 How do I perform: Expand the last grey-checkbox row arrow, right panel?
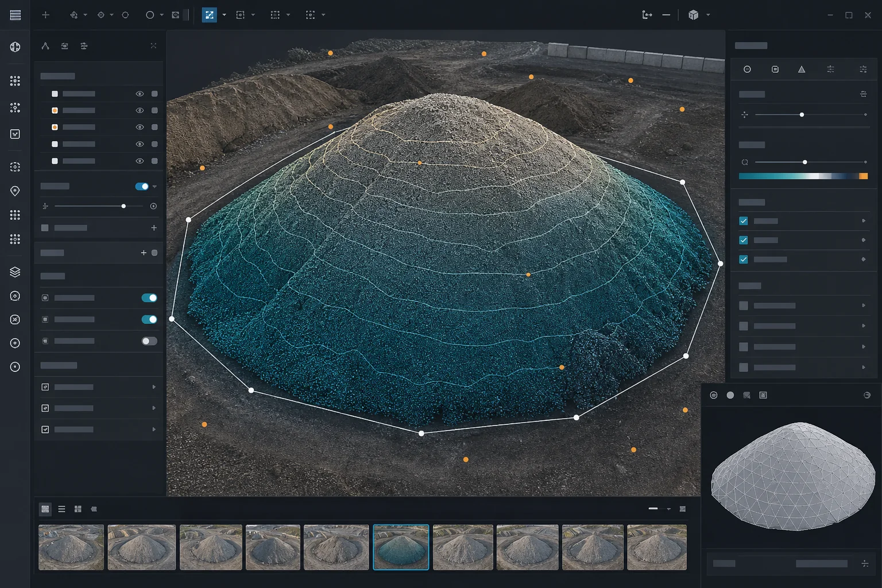[864, 367]
